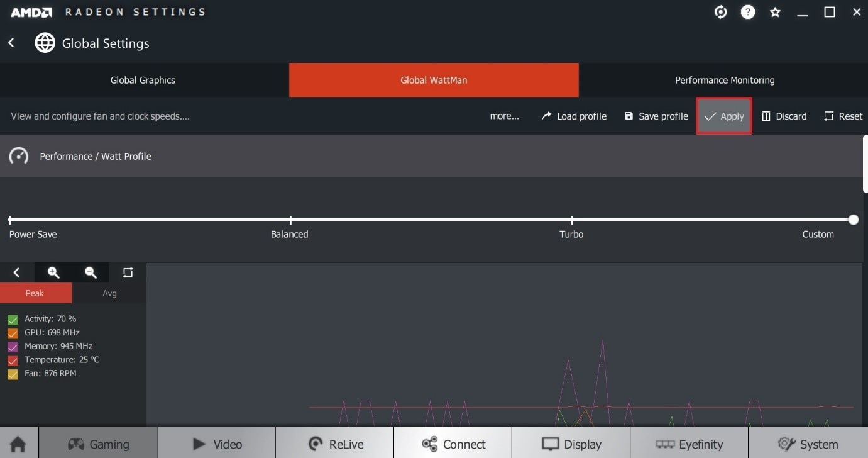868x458 pixels.
Task: Expand the more... options
Action: click(505, 116)
